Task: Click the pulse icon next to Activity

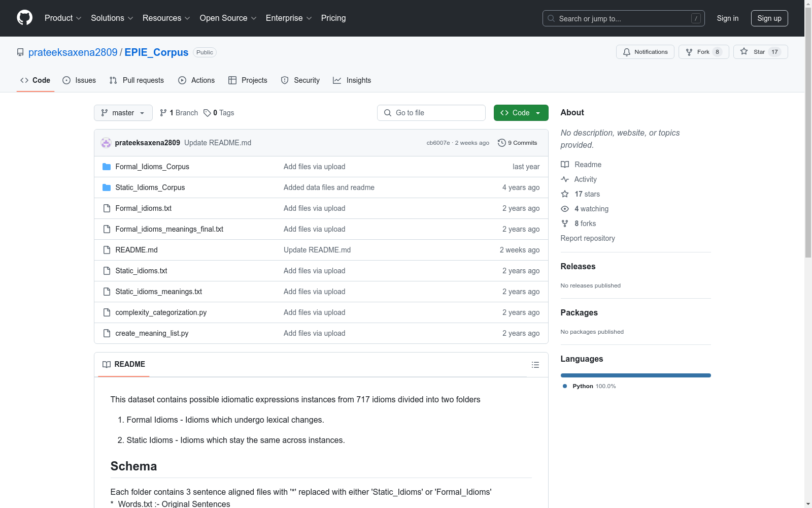Action: point(565,179)
